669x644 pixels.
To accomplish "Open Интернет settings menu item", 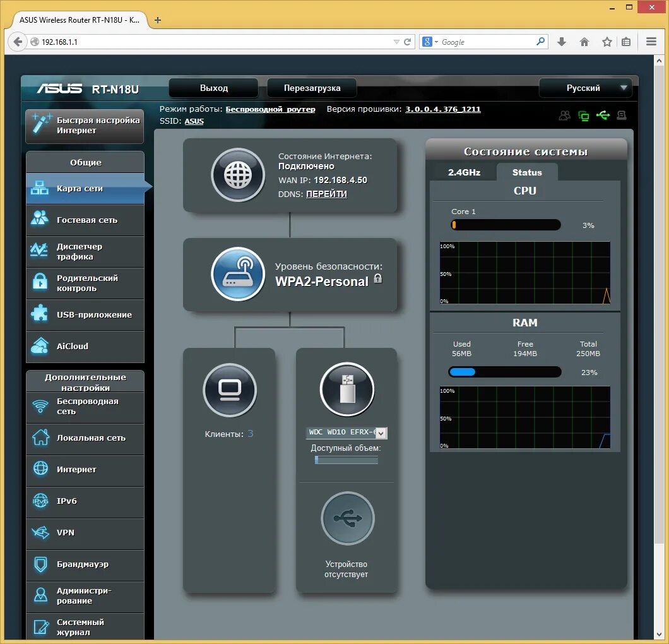I will [x=85, y=470].
